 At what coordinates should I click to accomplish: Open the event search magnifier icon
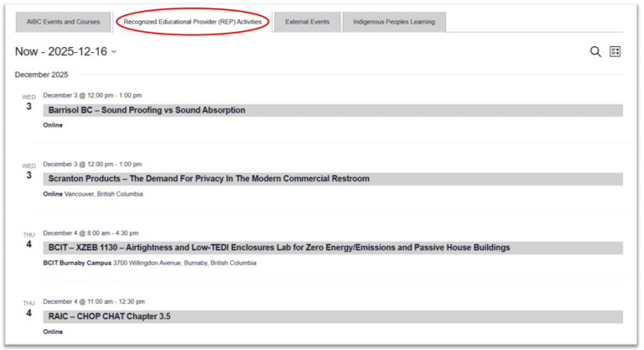click(x=595, y=52)
